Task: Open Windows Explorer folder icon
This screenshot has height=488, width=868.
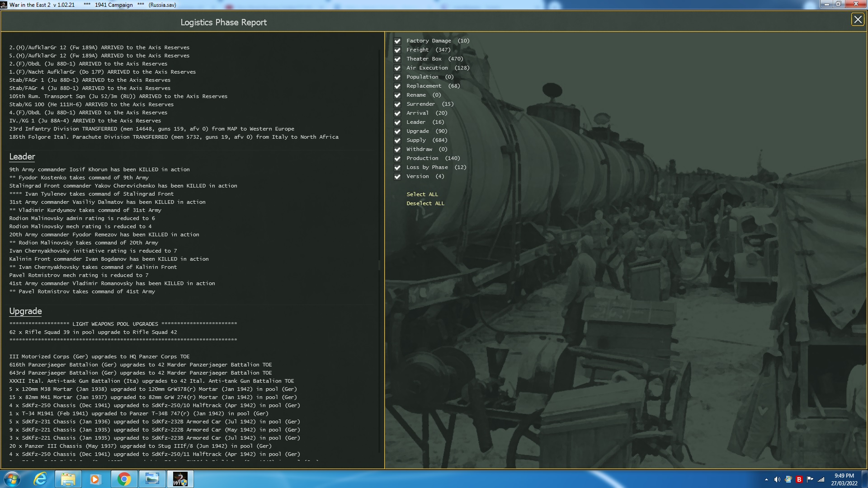Action: tap(68, 479)
